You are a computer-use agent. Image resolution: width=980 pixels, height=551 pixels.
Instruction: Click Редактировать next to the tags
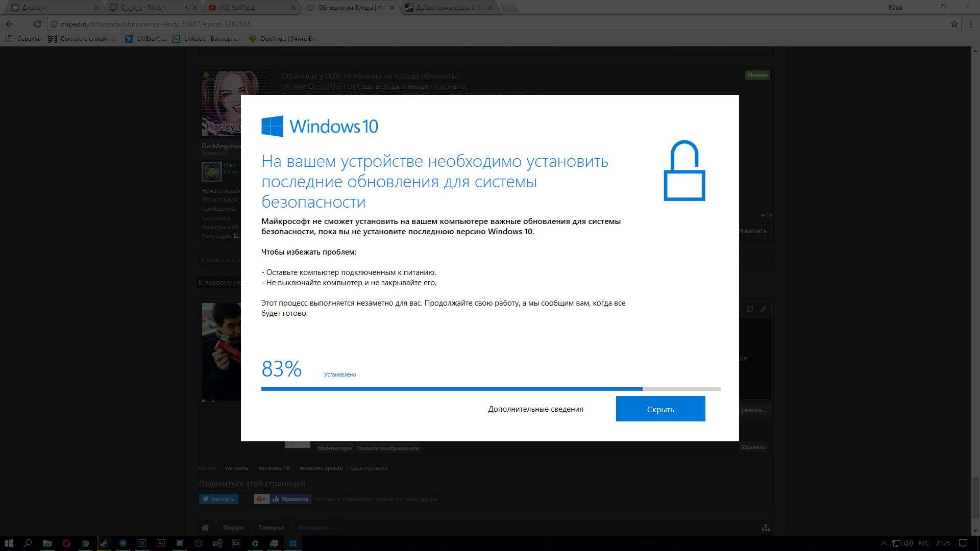(x=367, y=468)
